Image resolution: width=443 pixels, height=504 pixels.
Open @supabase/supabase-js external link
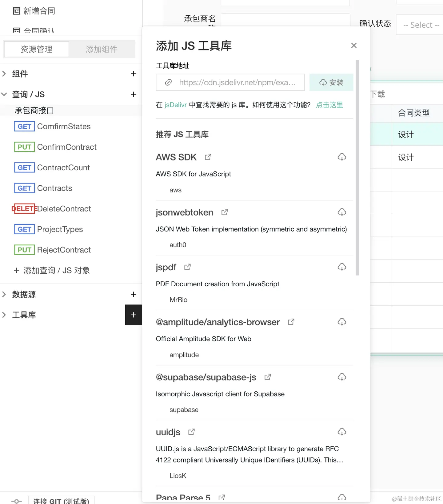pyautogui.click(x=268, y=377)
